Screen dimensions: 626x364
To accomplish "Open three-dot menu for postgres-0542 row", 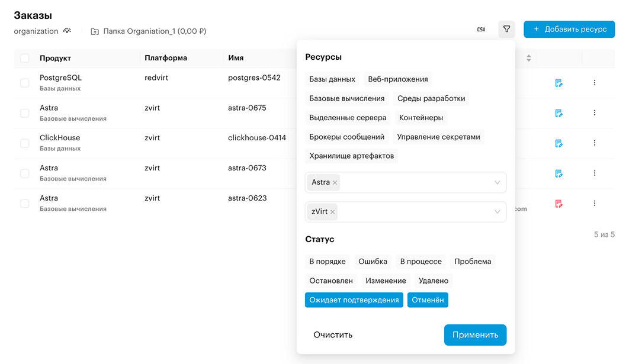I will 595,83.
